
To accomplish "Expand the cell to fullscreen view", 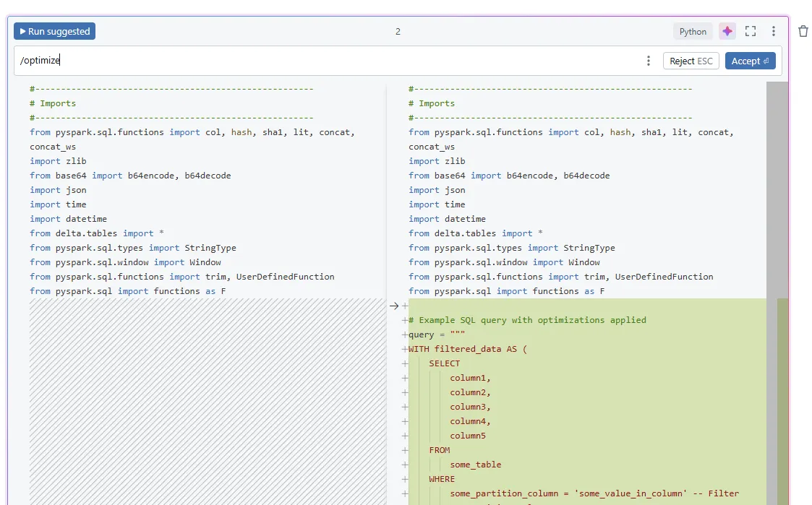I will tap(750, 31).
